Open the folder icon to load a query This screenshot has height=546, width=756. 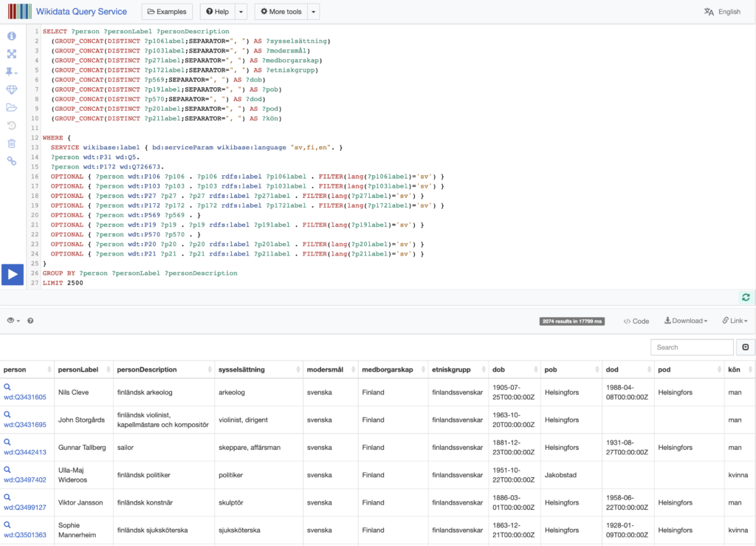coord(12,107)
